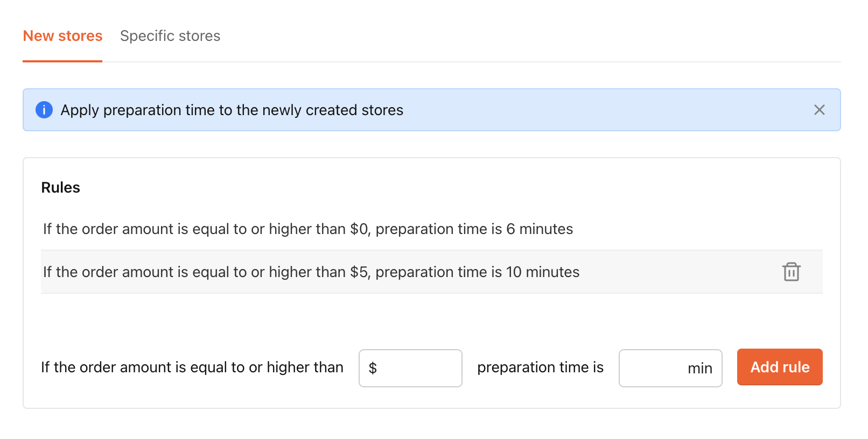Click the '$0' amount in the first rule
This screenshot has width=868, height=439.
coord(359,229)
